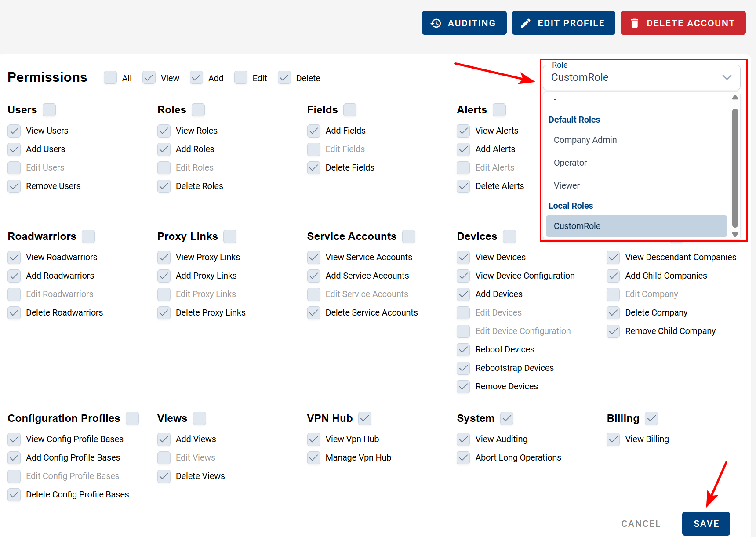Uncheck the 'View' global permission checkbox
Viewport: 756px width, 537px height.
tap(149, 77)
